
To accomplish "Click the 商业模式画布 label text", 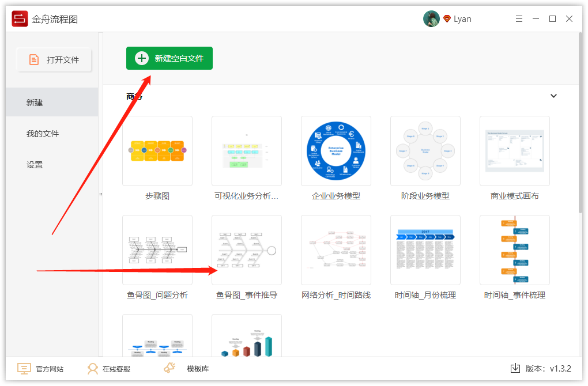I will point(514,196).
